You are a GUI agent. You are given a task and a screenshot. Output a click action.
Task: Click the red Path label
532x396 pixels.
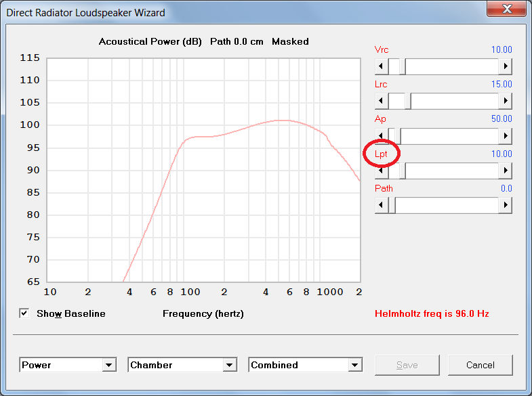coord(384,188)
